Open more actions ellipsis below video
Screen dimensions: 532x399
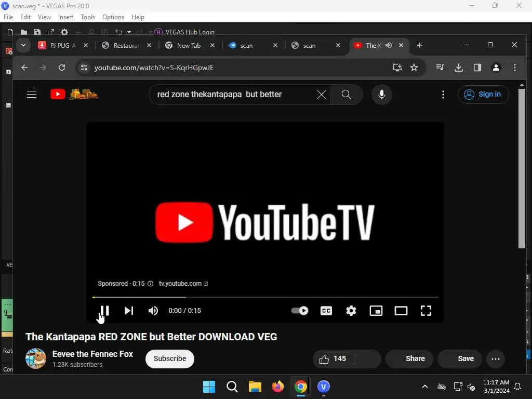coord(495,358)
